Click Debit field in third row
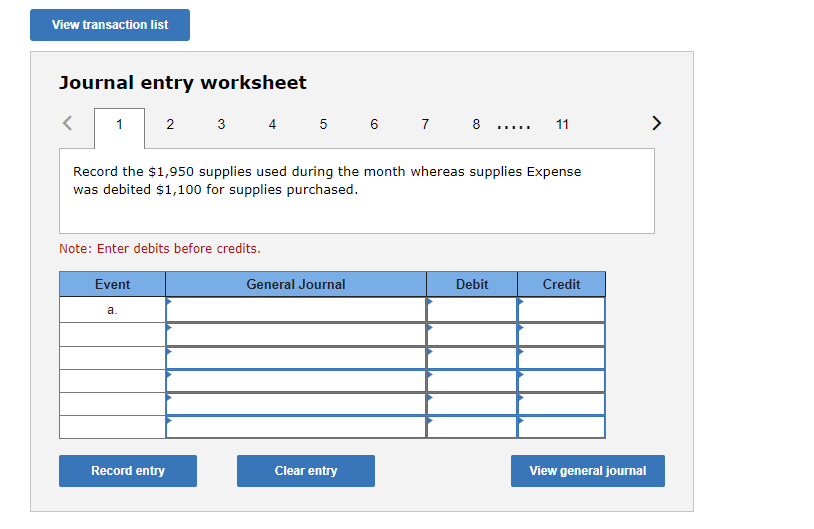This screenshot has width=814, height=529. tap(472, 358)
